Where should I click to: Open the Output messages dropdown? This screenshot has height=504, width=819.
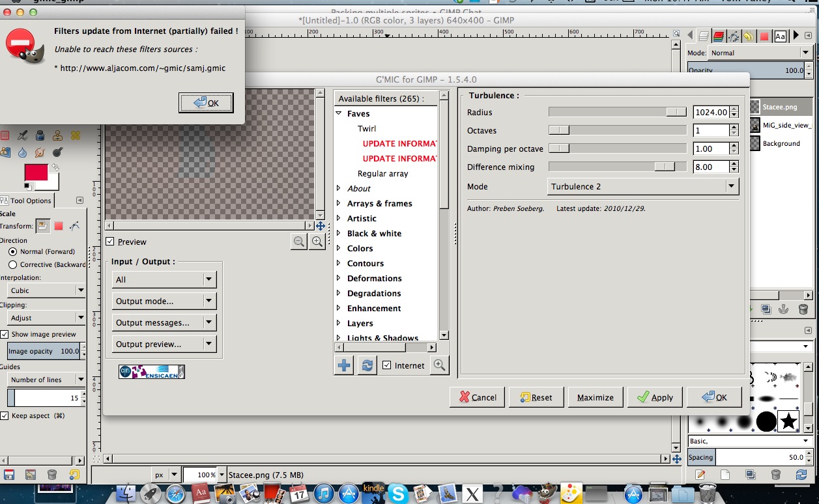(x=164, y=322)
